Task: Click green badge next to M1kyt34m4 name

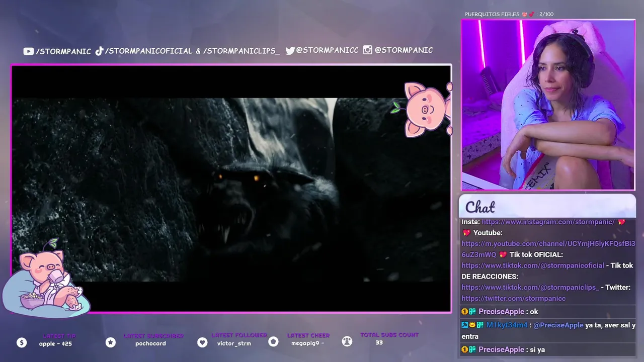Action: [480, 325]
